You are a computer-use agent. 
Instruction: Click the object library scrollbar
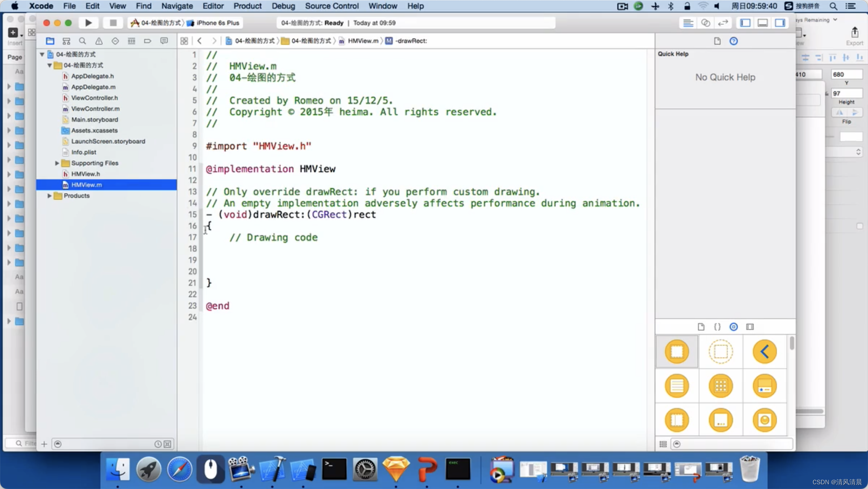(x=792, y=343)
